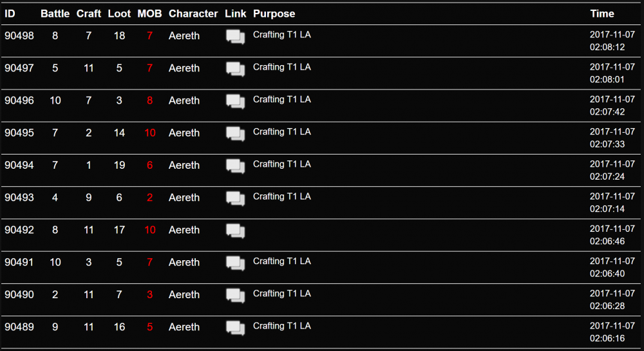Select Aereth character in row 90498
Viewport: 644px width, 351px height.
coord(184,35)
